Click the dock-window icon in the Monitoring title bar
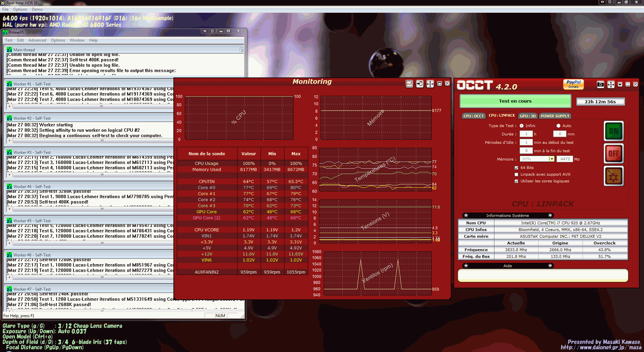644x352 pixels. point(420,84)
